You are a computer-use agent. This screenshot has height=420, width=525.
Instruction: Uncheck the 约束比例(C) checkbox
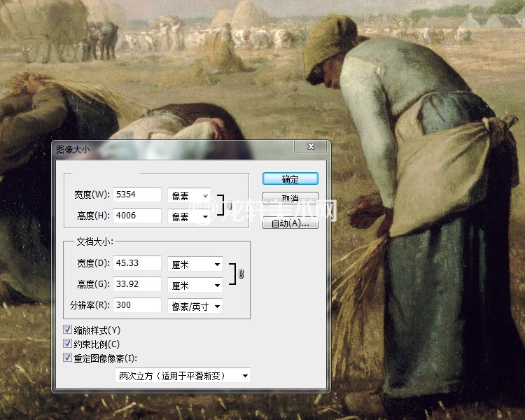[x=67, y=344]
